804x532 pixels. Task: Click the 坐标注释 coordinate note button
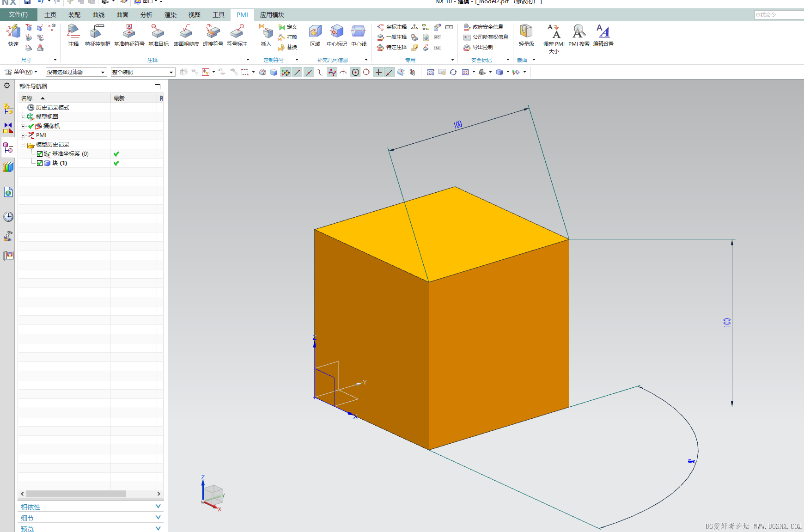tap(392, 27)
